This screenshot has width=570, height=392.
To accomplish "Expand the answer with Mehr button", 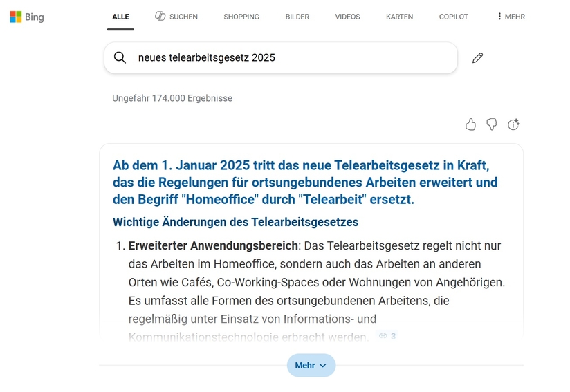I will point(304,366).
